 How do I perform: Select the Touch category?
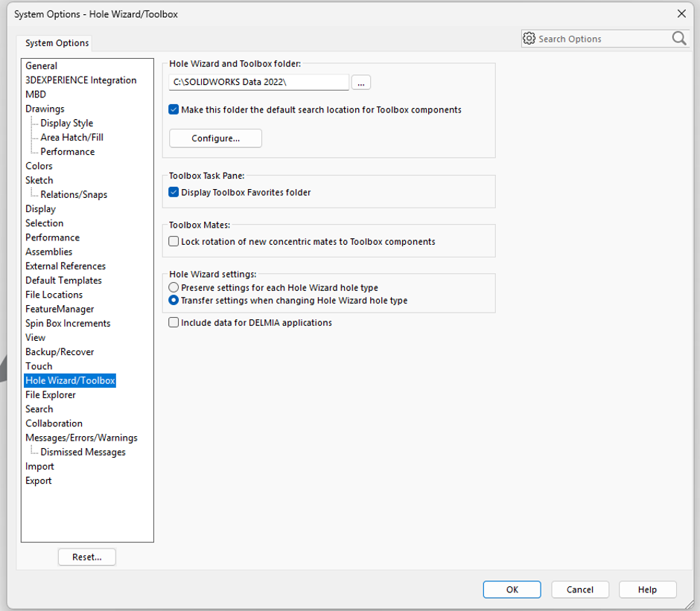coord(39,366)
